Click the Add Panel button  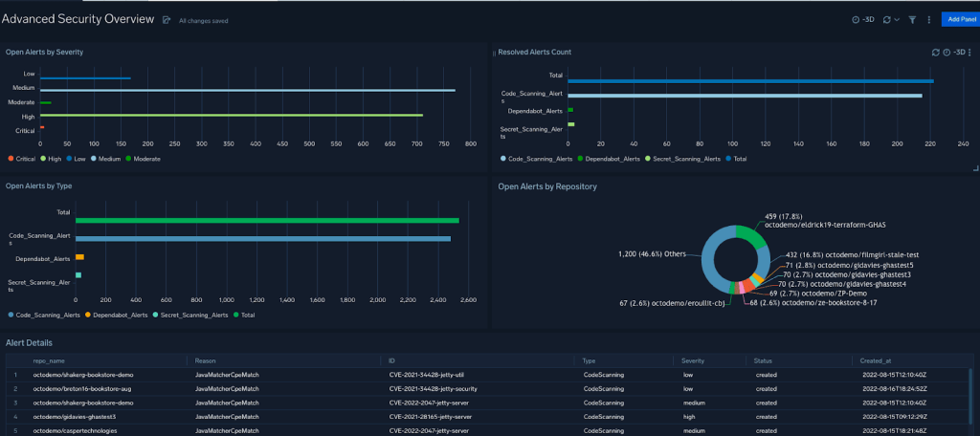pos(961,19)
